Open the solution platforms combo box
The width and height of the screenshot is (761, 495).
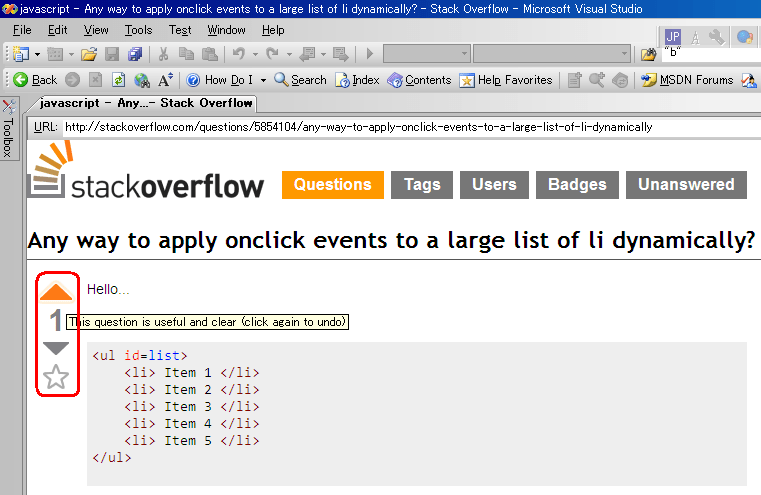point(552,54)
